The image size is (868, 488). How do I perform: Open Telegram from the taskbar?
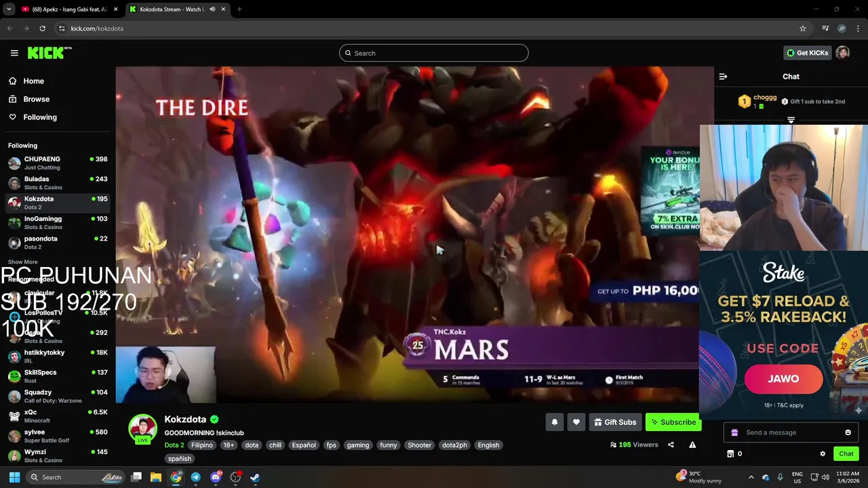click(195, 477)
